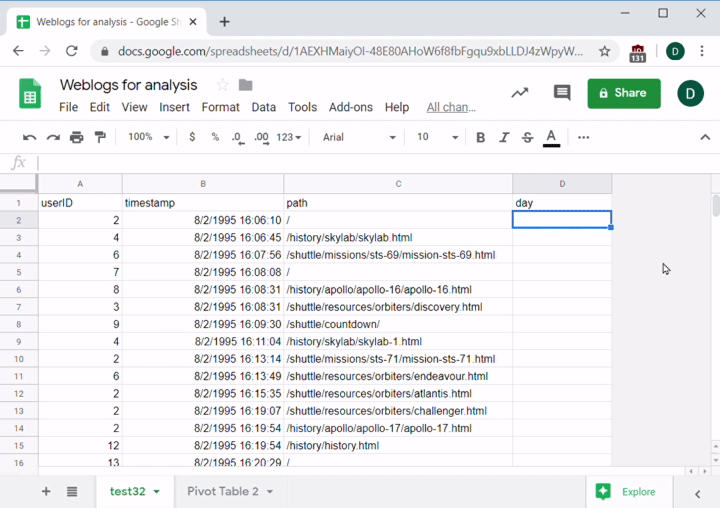This screenshot has height=508, width=720.
Task: Open the Format menu
Action: coord(220,107)
